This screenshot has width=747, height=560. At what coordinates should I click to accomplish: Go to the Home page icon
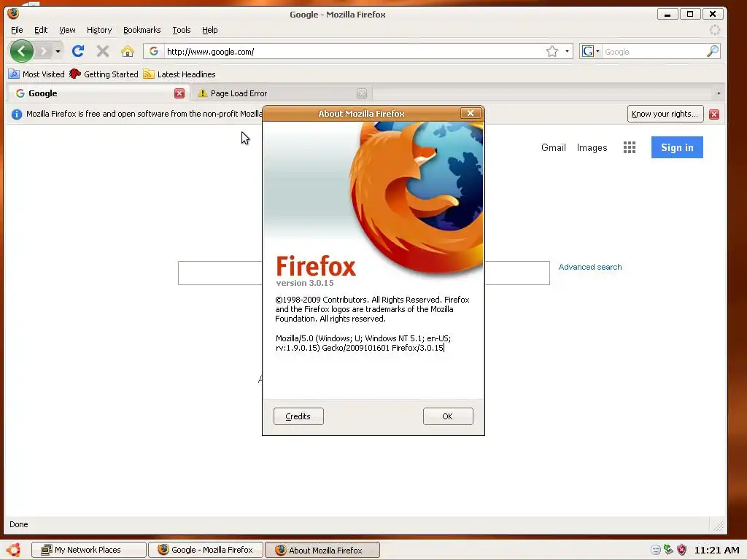[127, 51]
